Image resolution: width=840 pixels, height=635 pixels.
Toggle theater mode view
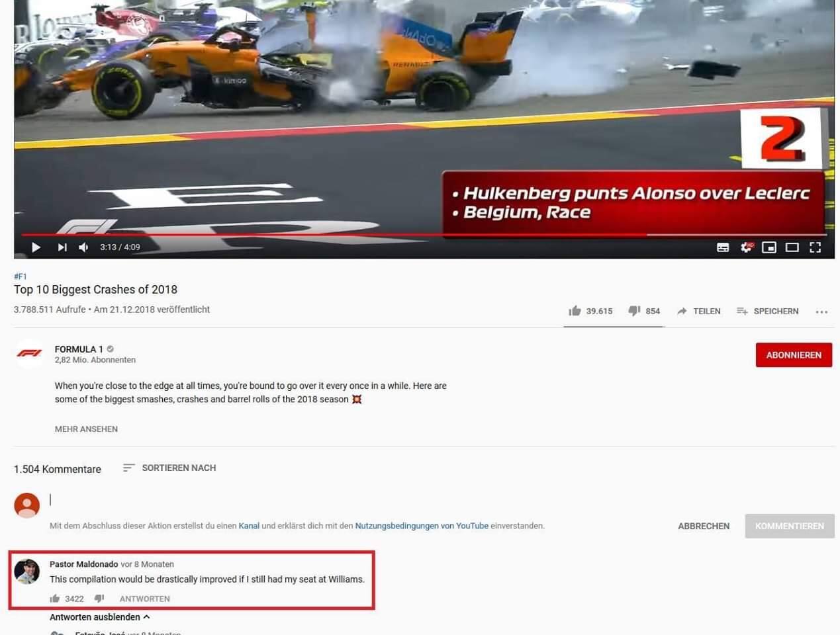(x=792, y=247)
